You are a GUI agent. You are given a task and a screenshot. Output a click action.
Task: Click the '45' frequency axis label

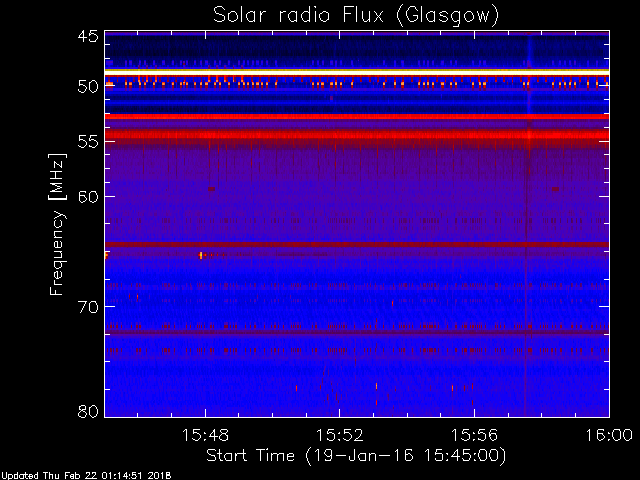(88, 37)
